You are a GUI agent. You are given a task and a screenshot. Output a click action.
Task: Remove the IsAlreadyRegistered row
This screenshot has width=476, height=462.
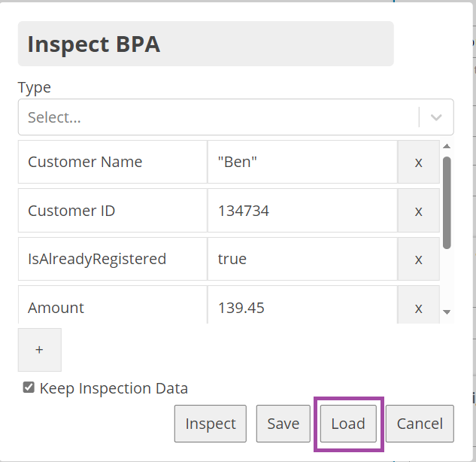point(418,259)
